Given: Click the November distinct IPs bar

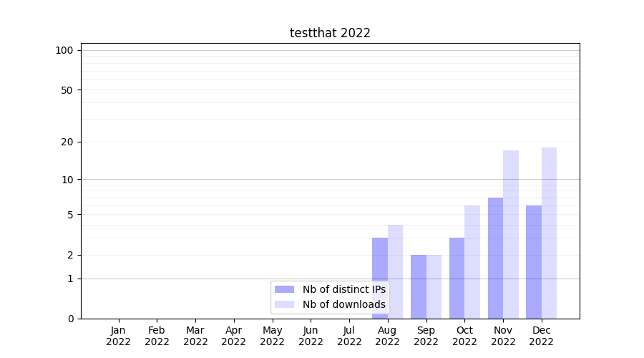Looking at the screenshot, I should pos(495,258).
